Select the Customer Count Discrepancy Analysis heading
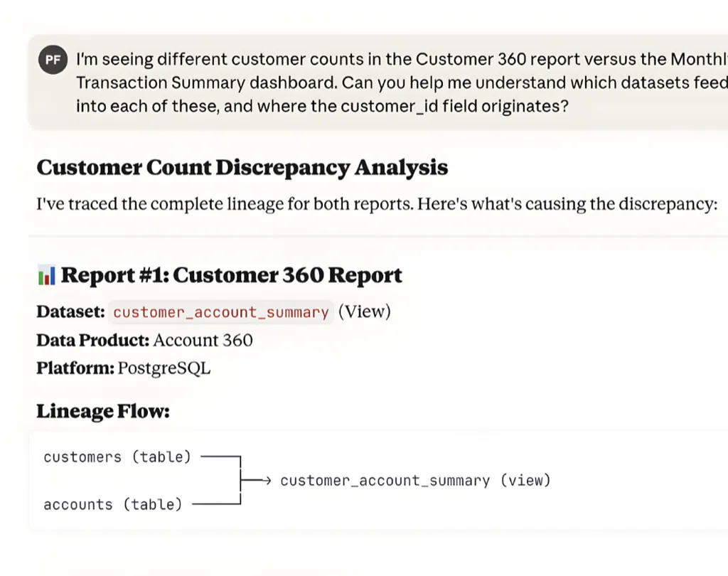 click(x=242, y=168)
